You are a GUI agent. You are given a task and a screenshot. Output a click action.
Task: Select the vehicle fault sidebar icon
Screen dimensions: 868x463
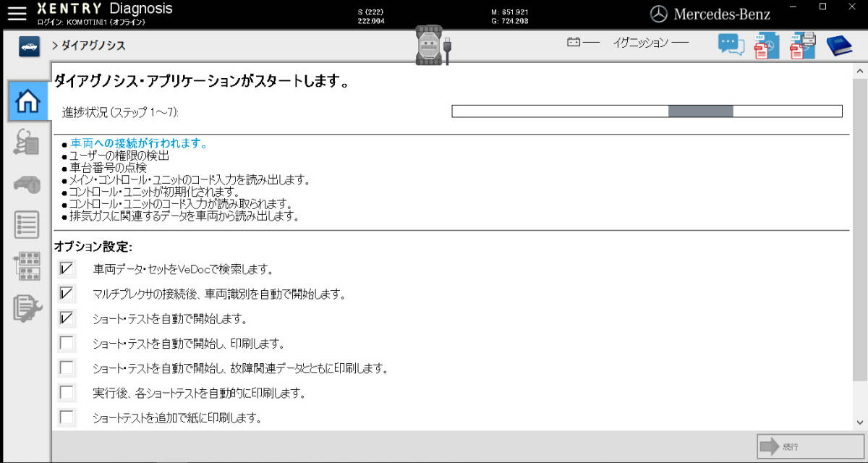(27, 184)
